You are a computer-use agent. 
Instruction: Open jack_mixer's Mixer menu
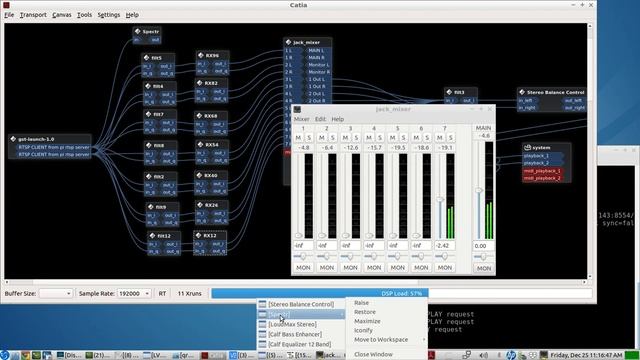(x=302, y=119)
